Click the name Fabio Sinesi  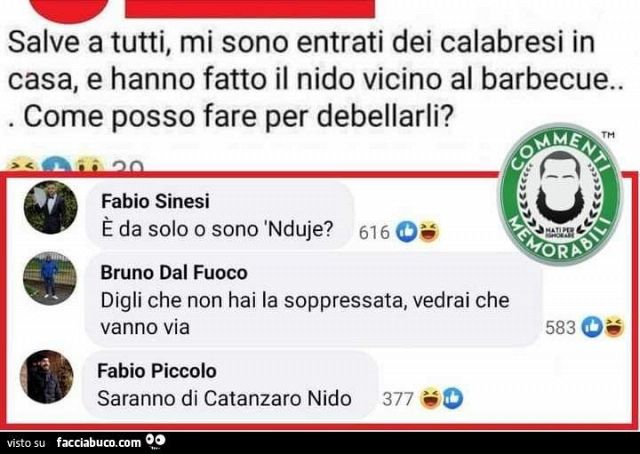click(x=155, y=201)
